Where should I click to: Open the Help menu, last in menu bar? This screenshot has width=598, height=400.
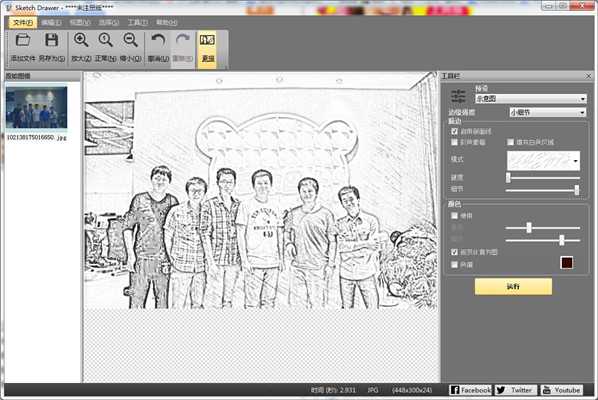click(x=167, y=22)
